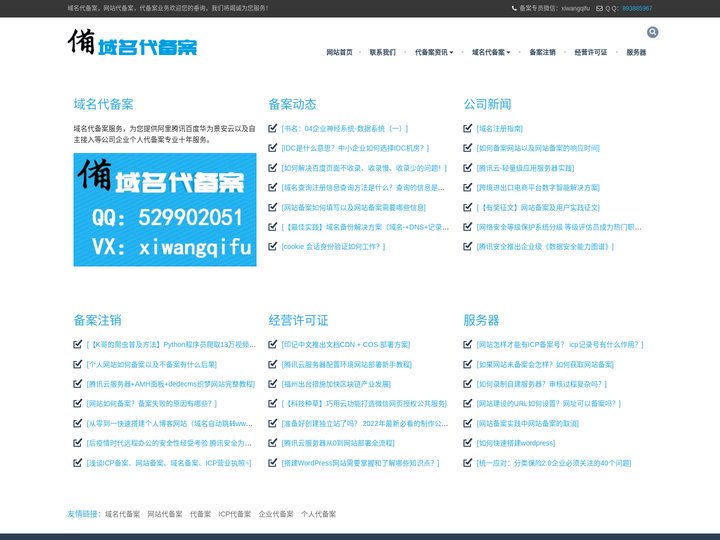
Task: Open the search magnifier icon
Action: tap(652, 32)
